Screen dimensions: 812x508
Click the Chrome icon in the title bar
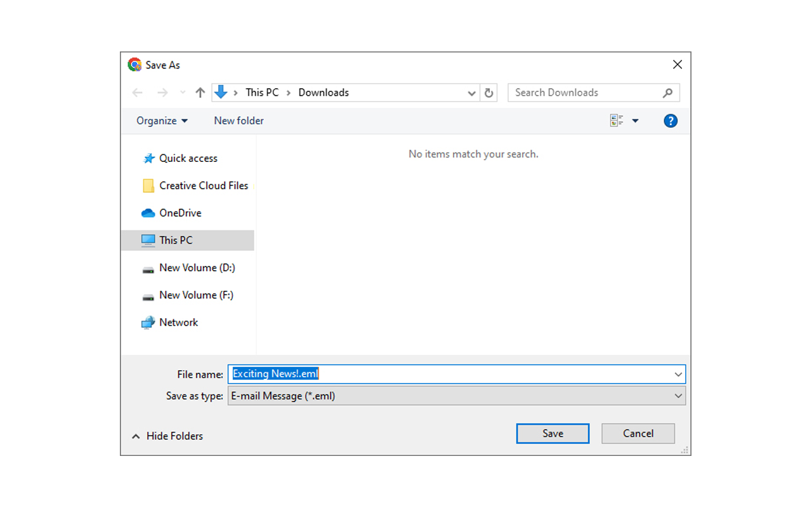tap(134, 64)
